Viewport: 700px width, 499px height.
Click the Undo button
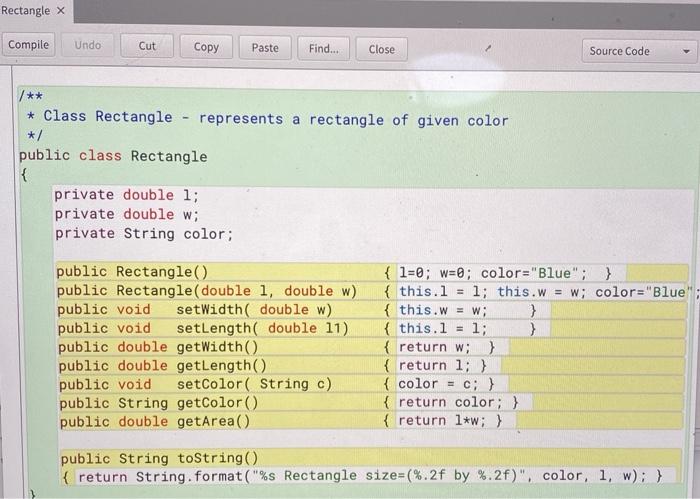[88, 45]
